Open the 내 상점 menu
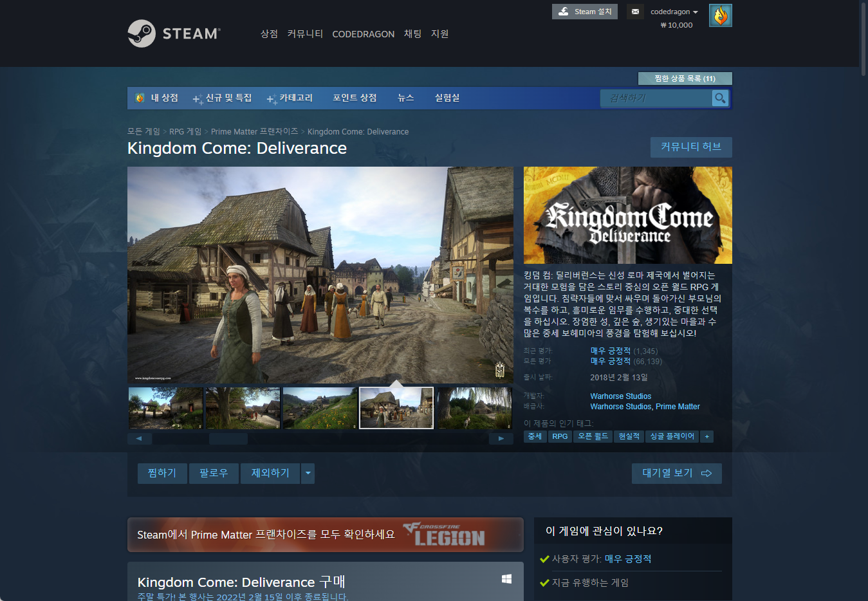The image size is (868, 601). tap(164, 98)
